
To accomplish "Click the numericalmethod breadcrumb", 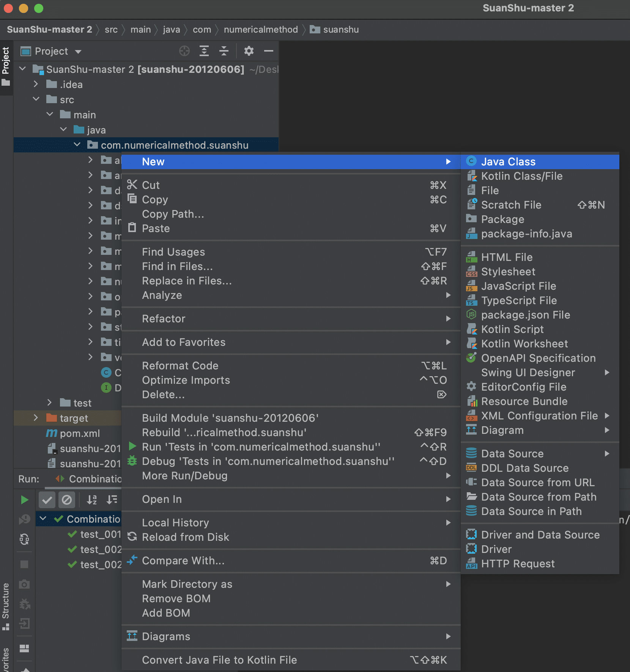I will tap(261, 30).
